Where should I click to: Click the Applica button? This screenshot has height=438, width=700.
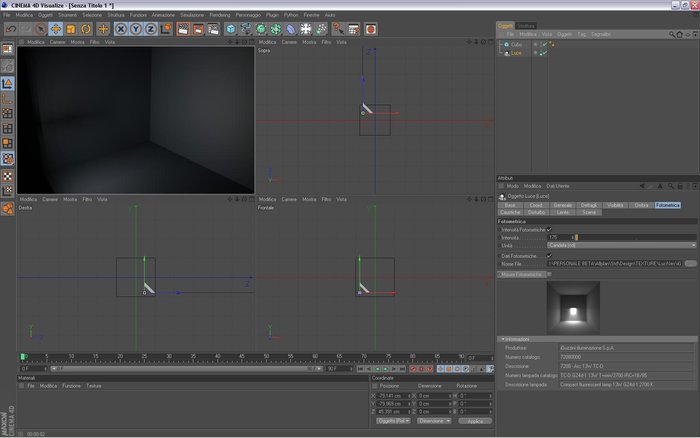tap(475, 421)
